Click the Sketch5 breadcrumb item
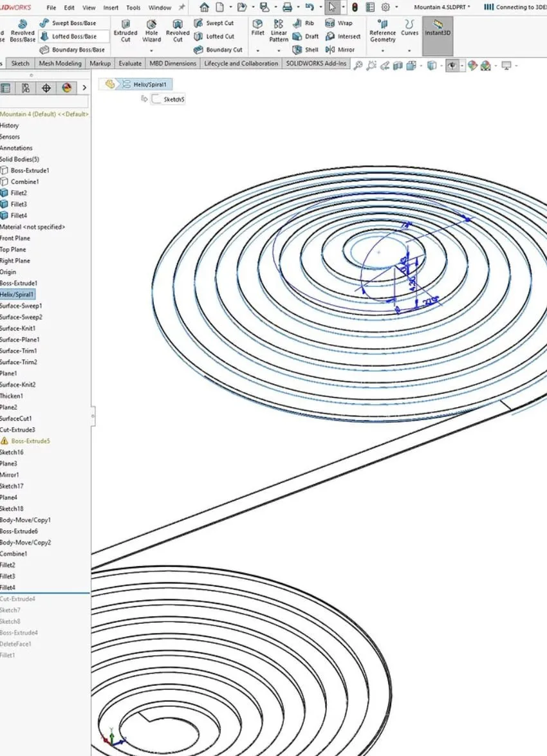 [169, 99]
